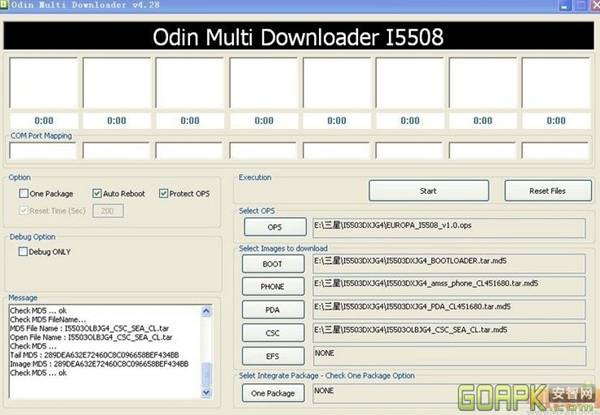Maximize the Odin Multi Downloader window
The height and width of the screenshot is (415, 600).
580,6
